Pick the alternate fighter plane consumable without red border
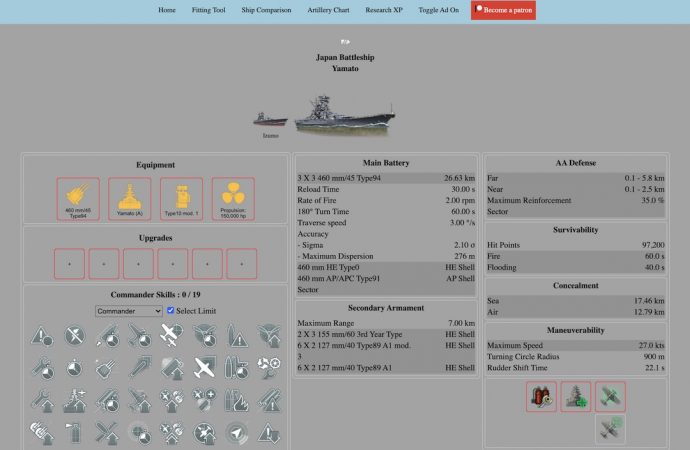Viewport: 690px width, 450px height. (610, 429)
